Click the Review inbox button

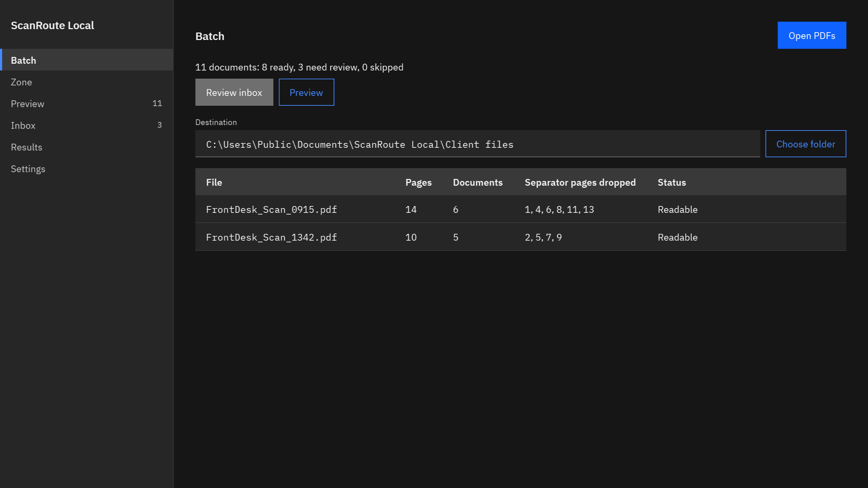click(x=234, y=92)
